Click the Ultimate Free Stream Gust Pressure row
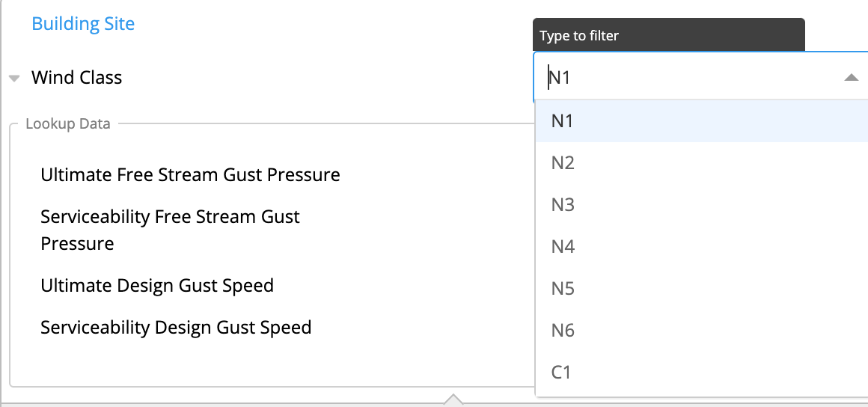The height and width of the screenshot is (407, 868). pos(190,175)
